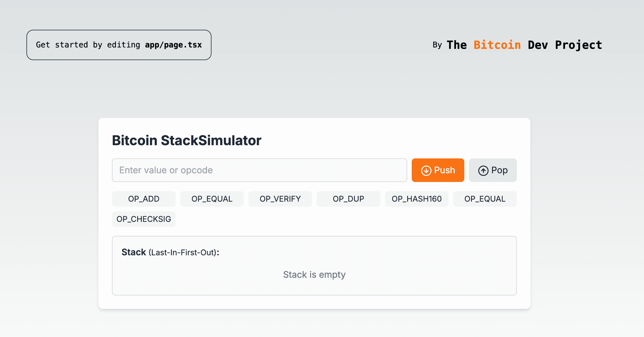
Task: Click the "By" text in header
Action: coord(437,45)
